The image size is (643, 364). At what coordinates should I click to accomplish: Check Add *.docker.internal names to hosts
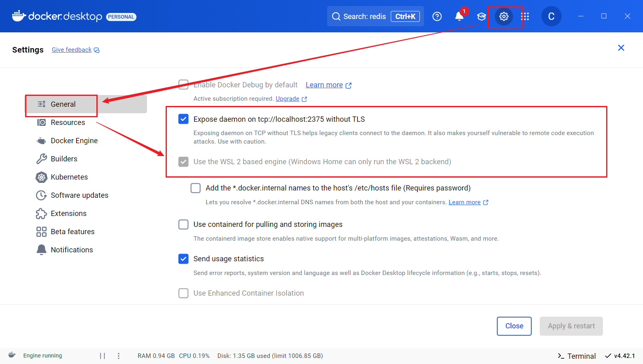tap(196, 188)
